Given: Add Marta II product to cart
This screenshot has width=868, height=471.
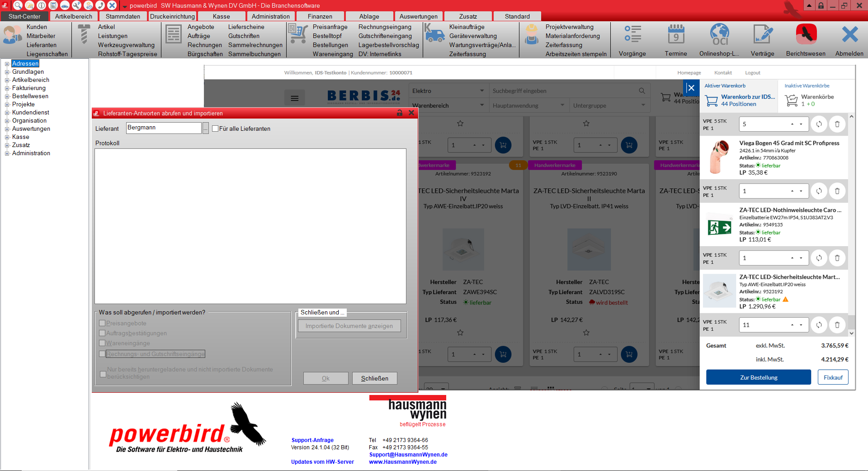Looking at the screenshot, I should coord(629,354).
